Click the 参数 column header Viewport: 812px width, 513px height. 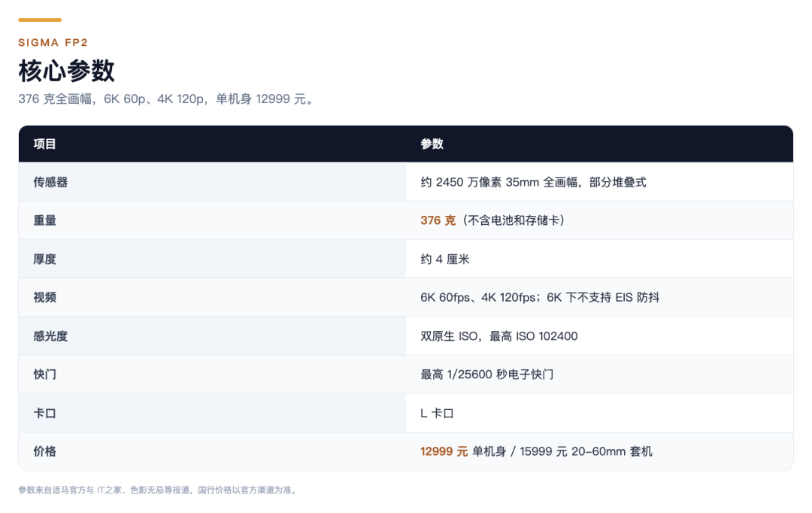[x=432, y=144]
